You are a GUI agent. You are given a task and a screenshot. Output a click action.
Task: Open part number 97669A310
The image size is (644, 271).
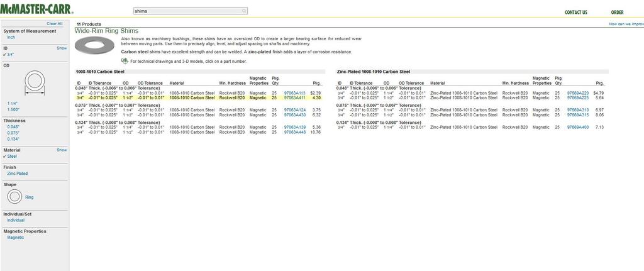tap(578, 110)
